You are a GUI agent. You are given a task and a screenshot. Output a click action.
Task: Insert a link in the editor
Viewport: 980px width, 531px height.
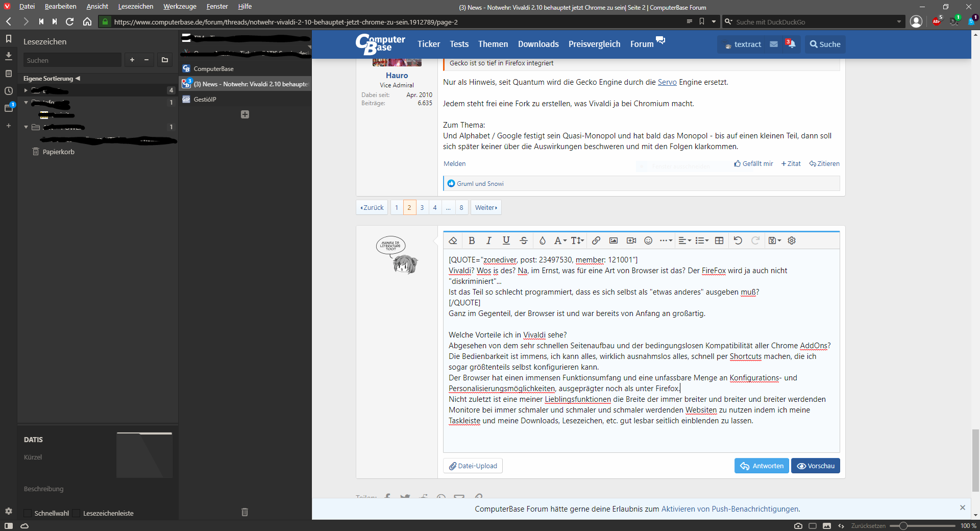point(596,240)
